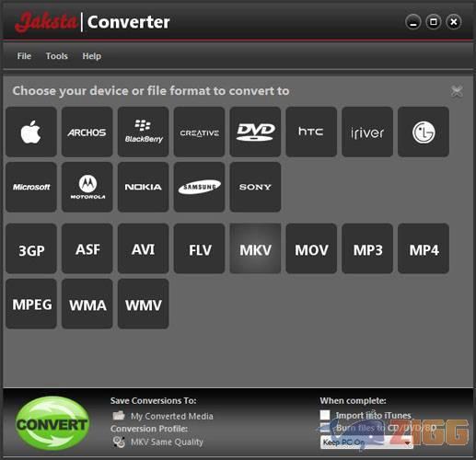Select the AVI format tile
Image resolution: width=476 pixels, height=460 pixels.
(x=144, y=248)
